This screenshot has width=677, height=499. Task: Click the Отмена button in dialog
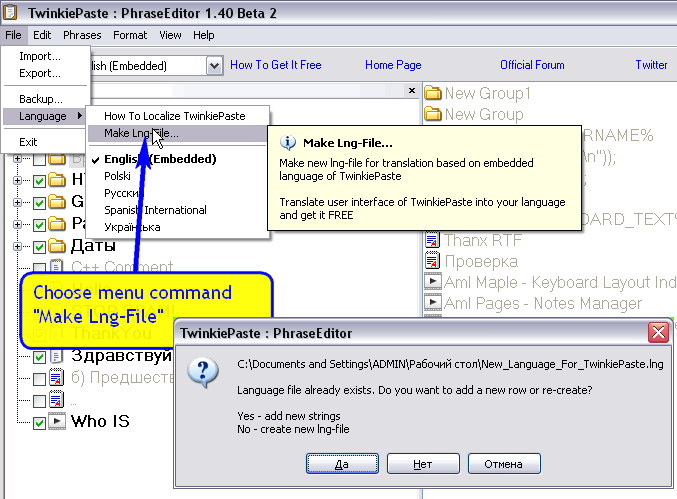[x=504, y=464]
